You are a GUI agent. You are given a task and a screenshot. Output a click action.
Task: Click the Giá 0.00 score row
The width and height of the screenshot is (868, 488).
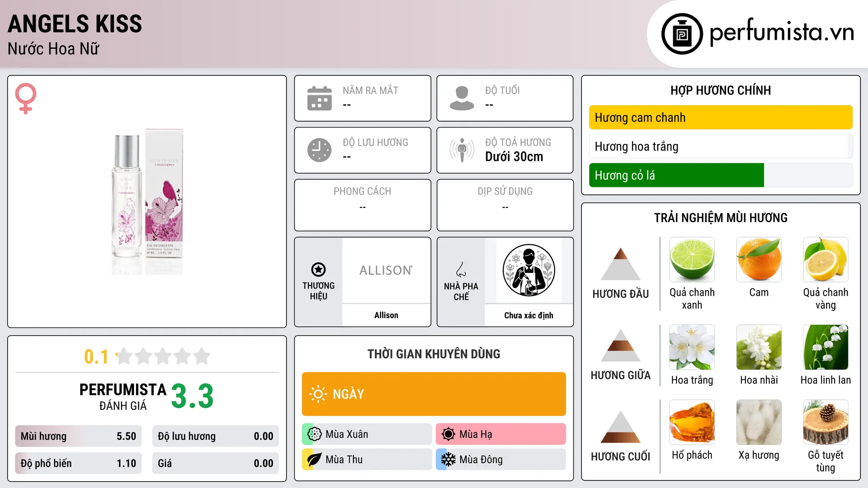tap(215, 463)
